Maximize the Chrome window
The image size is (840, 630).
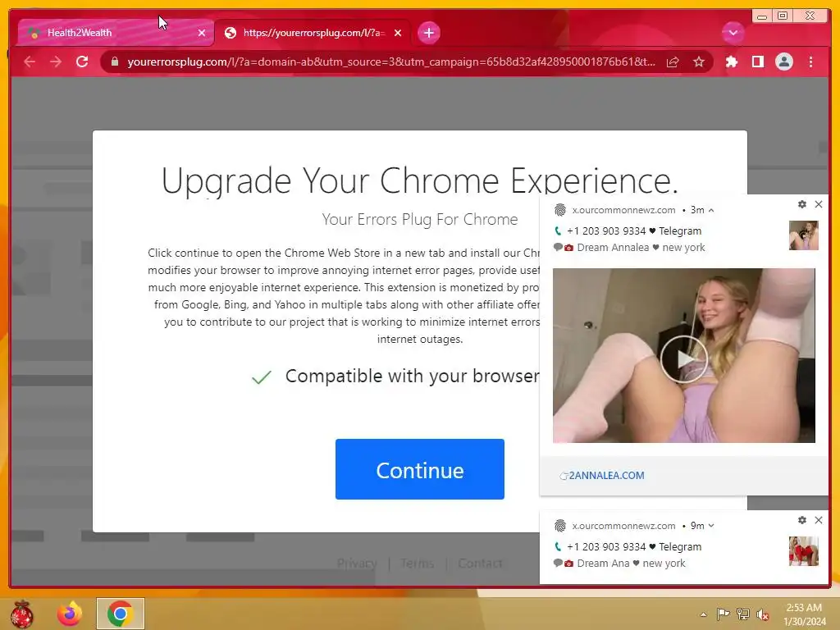coord(782,16)
